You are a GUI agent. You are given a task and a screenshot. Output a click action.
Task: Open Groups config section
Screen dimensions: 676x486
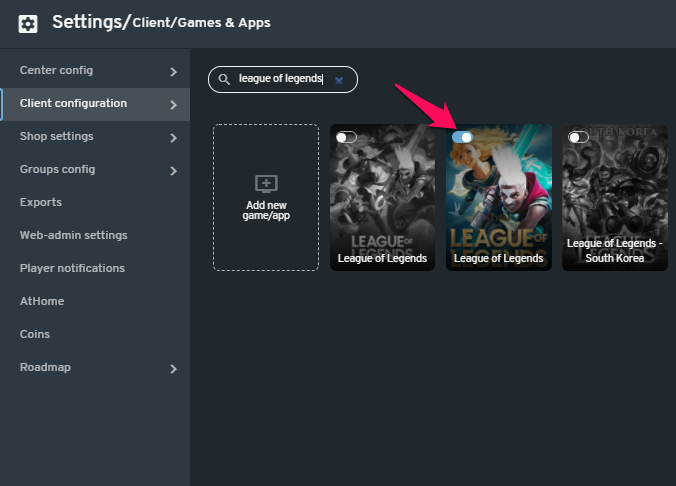click(x=95, y=169)
